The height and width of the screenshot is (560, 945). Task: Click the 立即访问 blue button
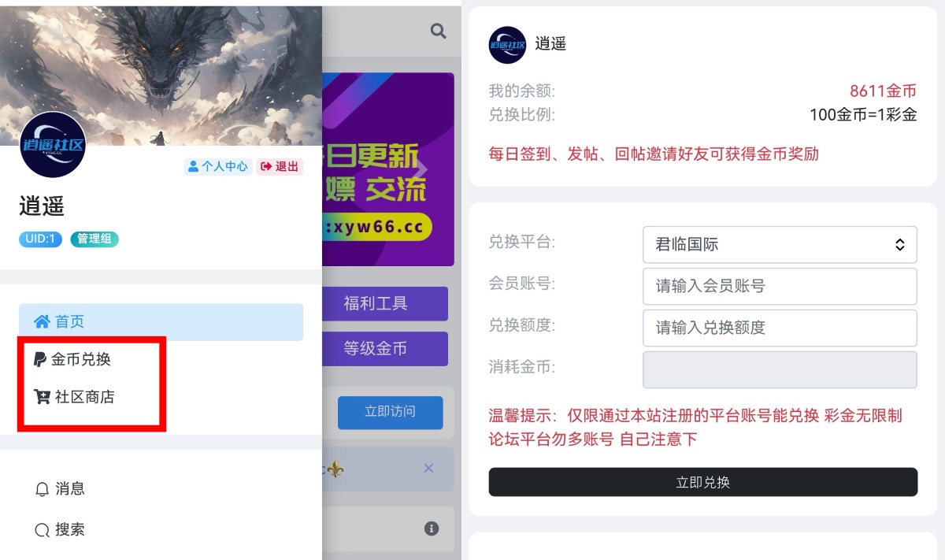pyautogui.click(x=390, y=412)
